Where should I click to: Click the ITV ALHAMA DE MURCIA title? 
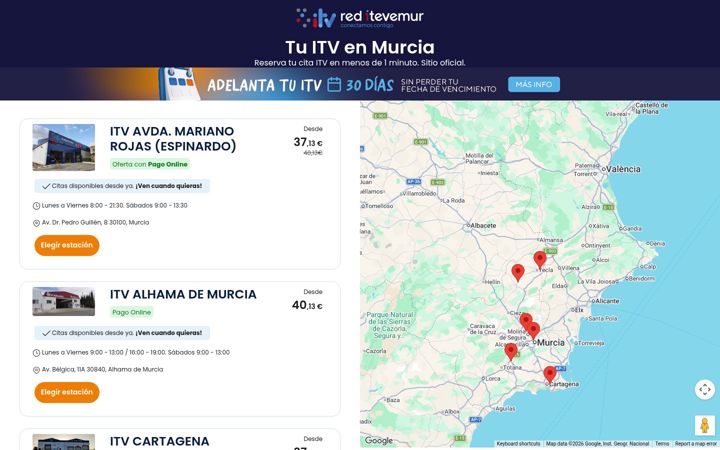click(x=183, y=294)
